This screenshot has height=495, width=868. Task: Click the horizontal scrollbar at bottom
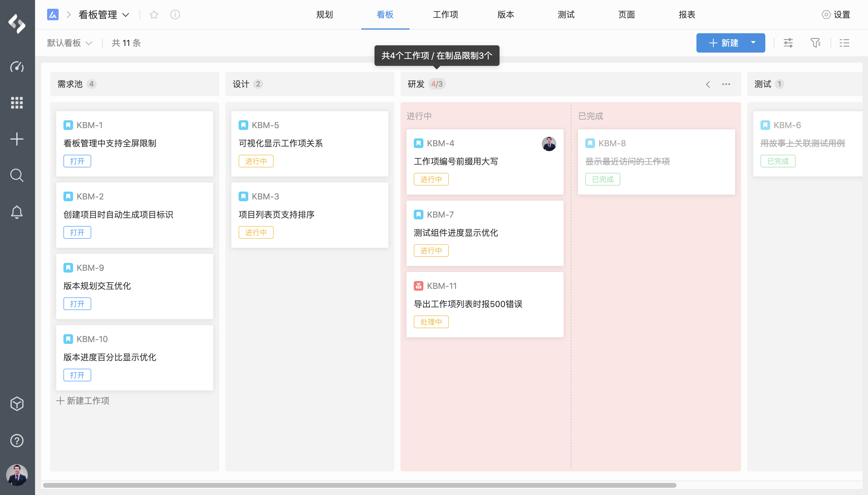359,485
